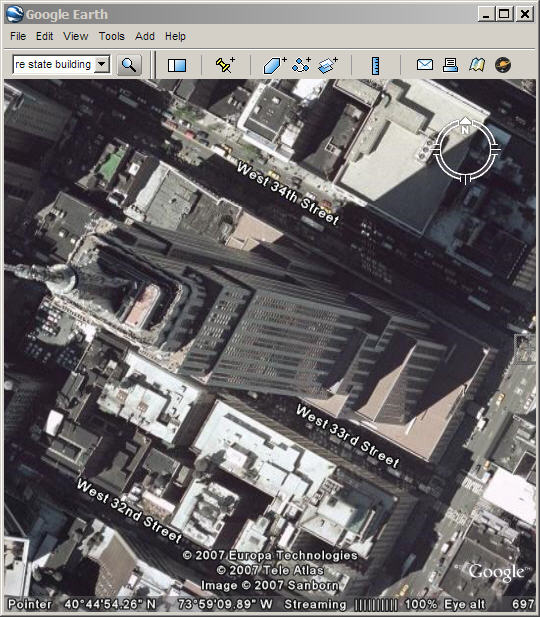
Task: Add a polygon tool icon
Action: (x=275, y=65)
